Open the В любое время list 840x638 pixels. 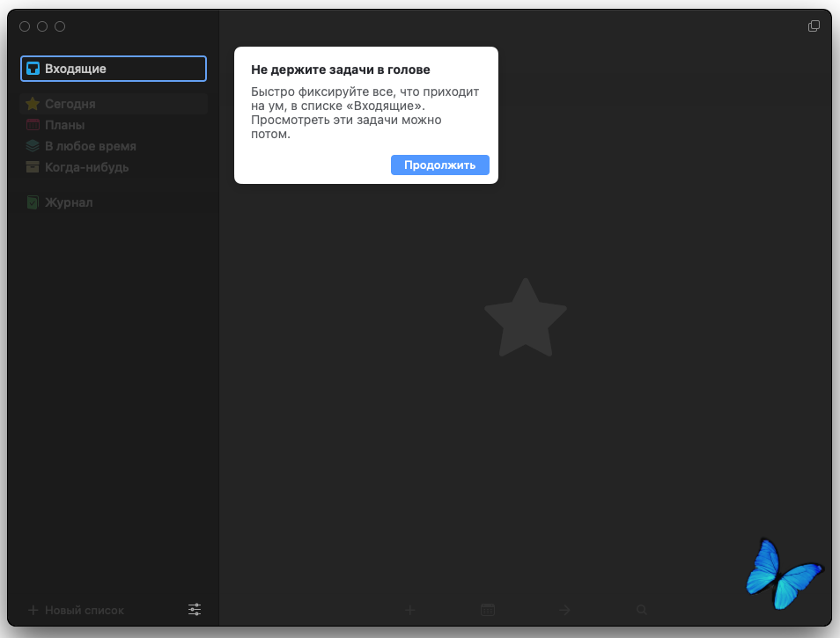pyautogui.click(x=90, y=146)
